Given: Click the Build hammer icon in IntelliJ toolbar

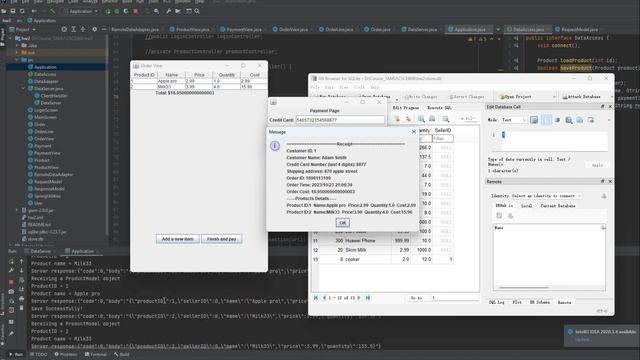Looking at the screenshot, I should click(x=52, y=11).
